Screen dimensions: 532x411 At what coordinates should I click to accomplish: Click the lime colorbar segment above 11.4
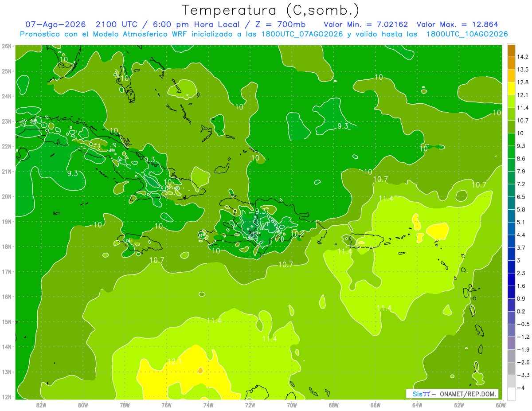pyautogui.click(x=511, y=101)
